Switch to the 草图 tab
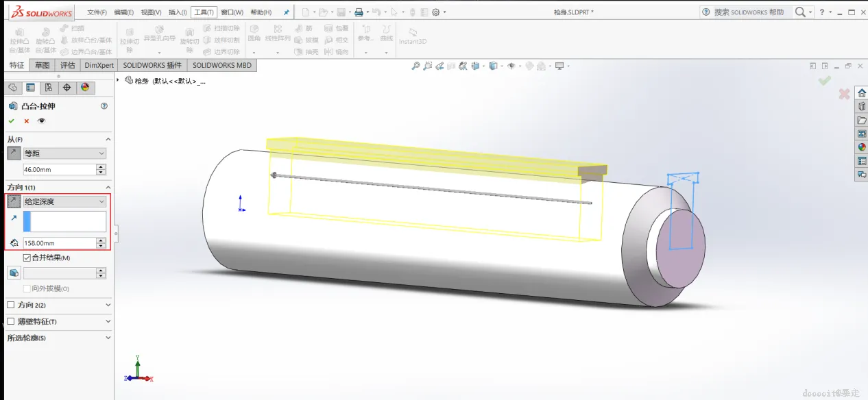Screen dimensions: 868x400 43,65
